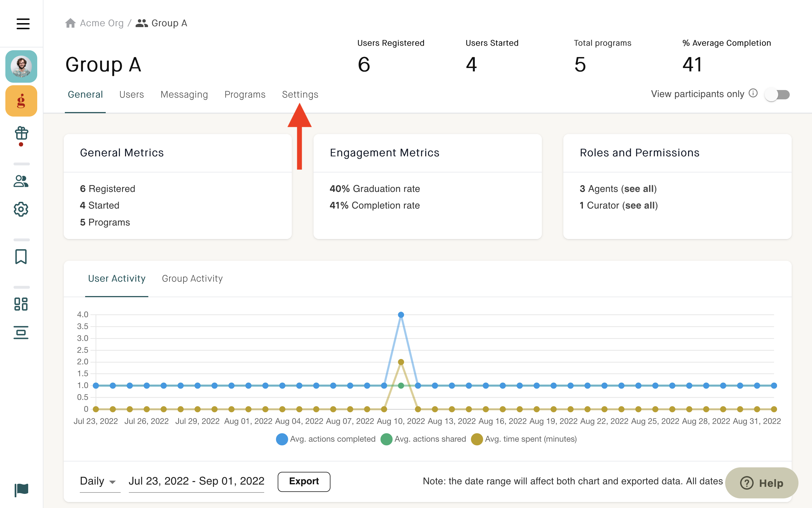
Task: Click the home icon in breadcrumb
Action: [70, 23]
